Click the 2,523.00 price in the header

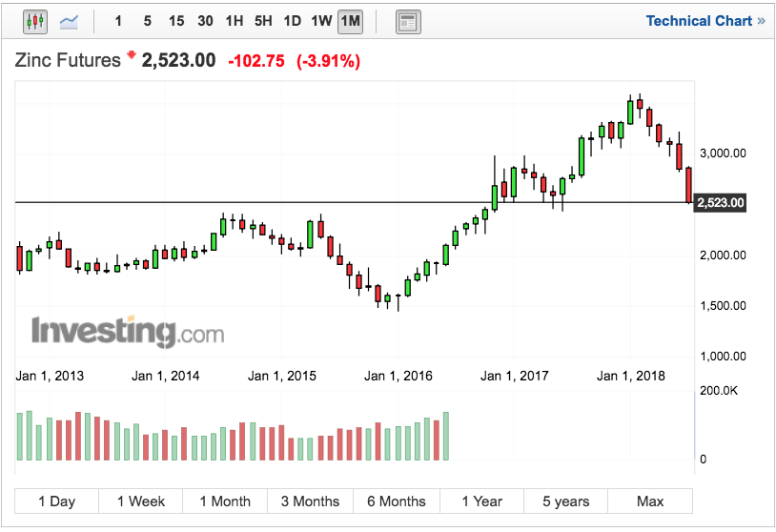pyautogui.click(x=178, y=60)
